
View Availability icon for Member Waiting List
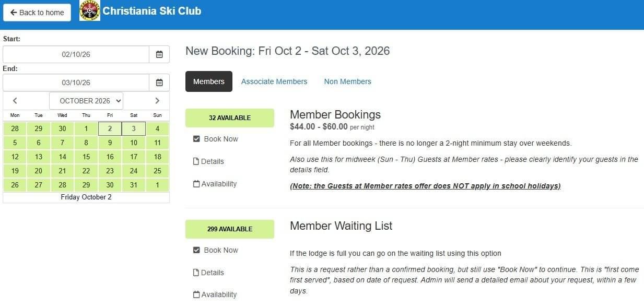pos(196,294)
